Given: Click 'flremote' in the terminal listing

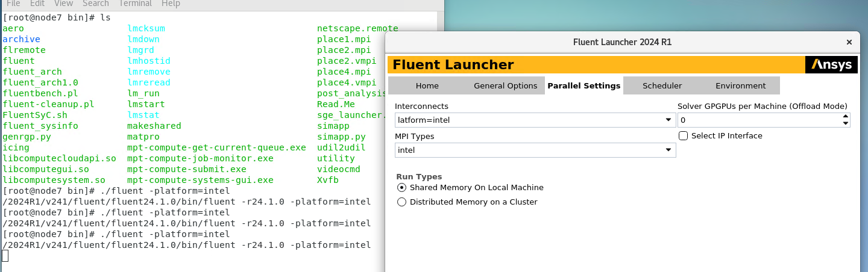Looking at the screenshot, I should pyautogui.click(x=24, y=50).
